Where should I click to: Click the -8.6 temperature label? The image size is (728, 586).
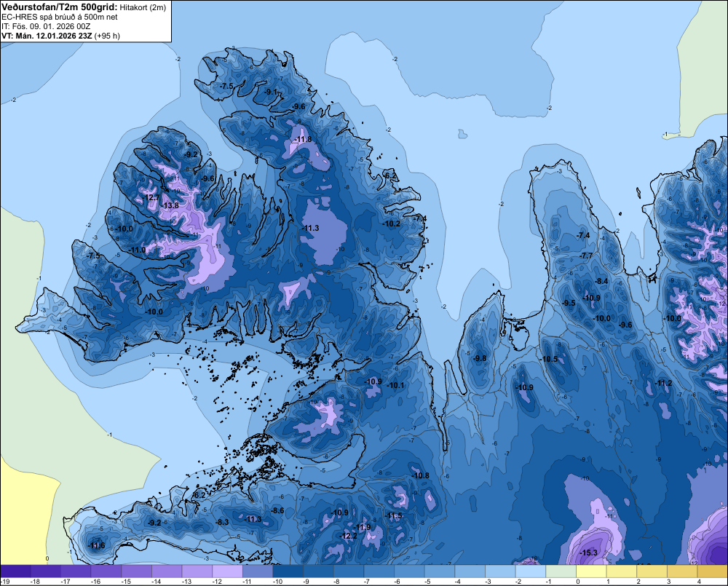click(277, 510)
